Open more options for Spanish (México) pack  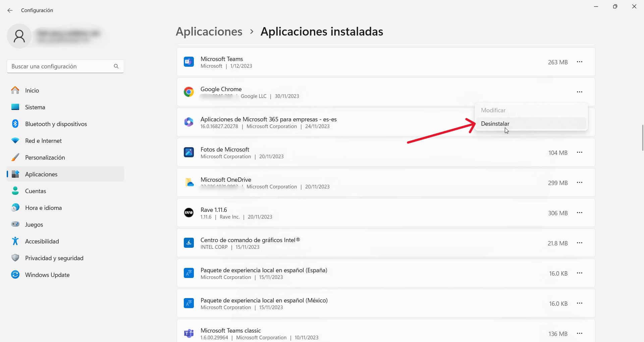click(x=580, y=303)
